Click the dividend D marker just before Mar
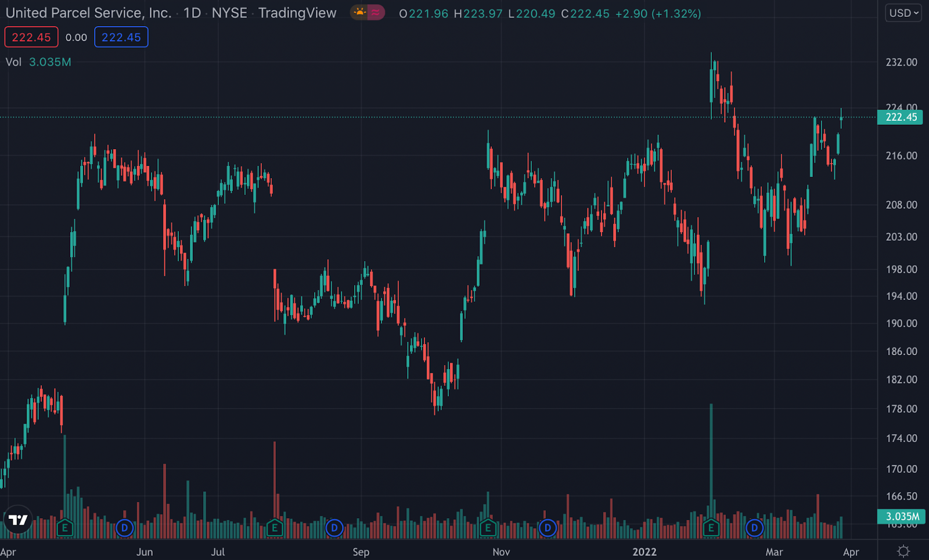929x560 pixels. tap(754, 528)
